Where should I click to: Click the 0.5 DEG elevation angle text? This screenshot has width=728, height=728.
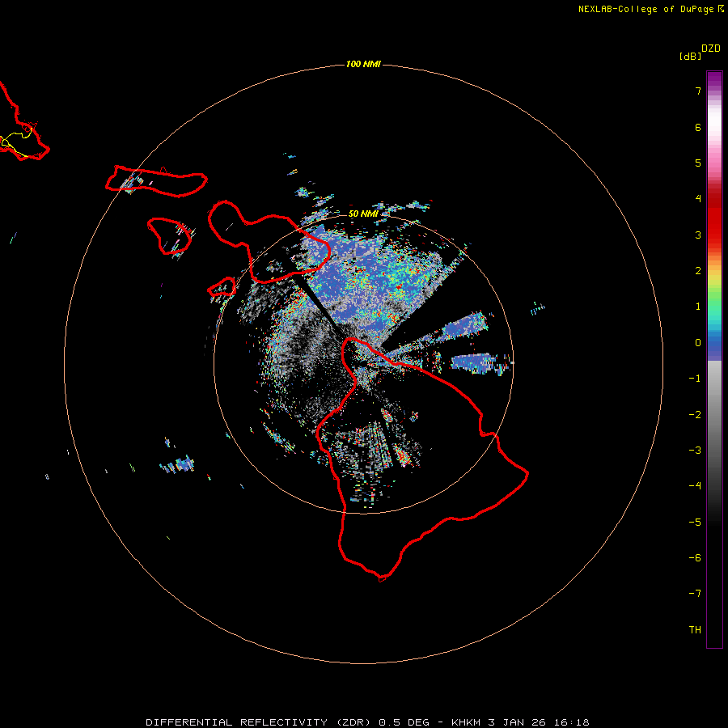(404, 722)
